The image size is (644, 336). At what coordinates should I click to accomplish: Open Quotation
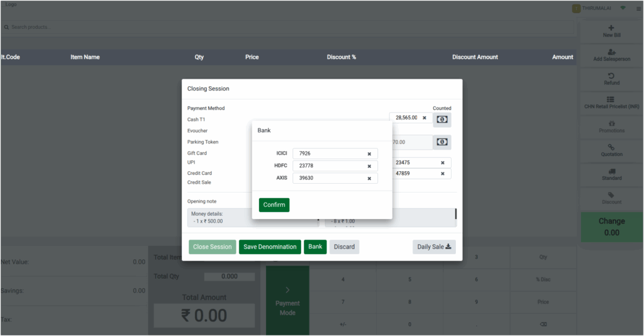[x=611, y=150]
